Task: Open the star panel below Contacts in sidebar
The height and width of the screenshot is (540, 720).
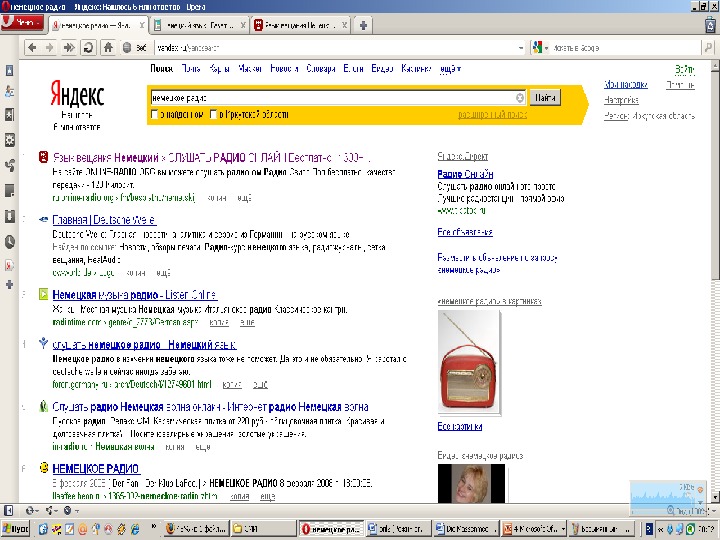Action: (x=9, y=114)
